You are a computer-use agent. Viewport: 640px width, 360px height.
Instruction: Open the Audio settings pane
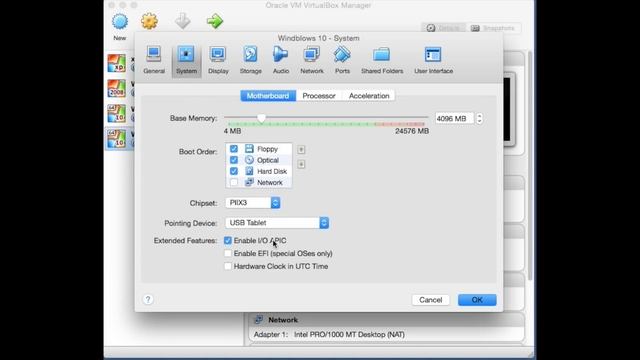[281, 60]
